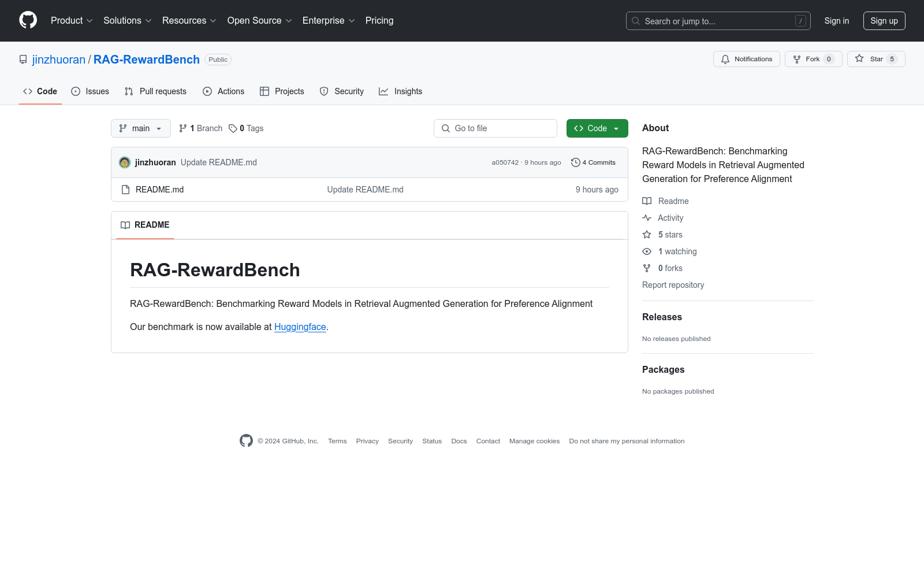Click the No packages published text

(x=678, y=391)
